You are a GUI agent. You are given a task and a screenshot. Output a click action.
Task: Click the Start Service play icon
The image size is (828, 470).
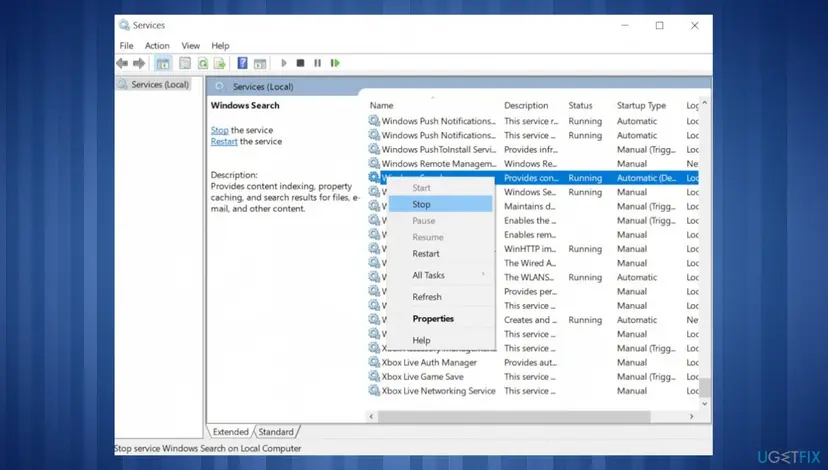284,63
